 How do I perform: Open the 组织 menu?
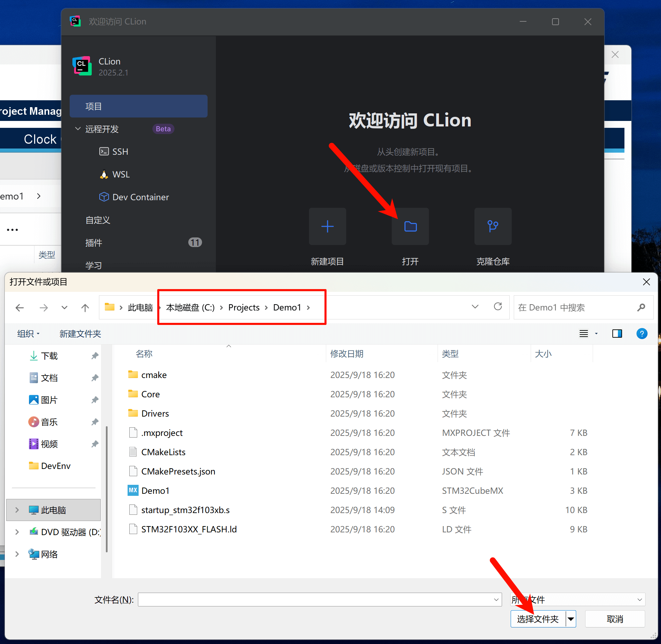[28, 334]
